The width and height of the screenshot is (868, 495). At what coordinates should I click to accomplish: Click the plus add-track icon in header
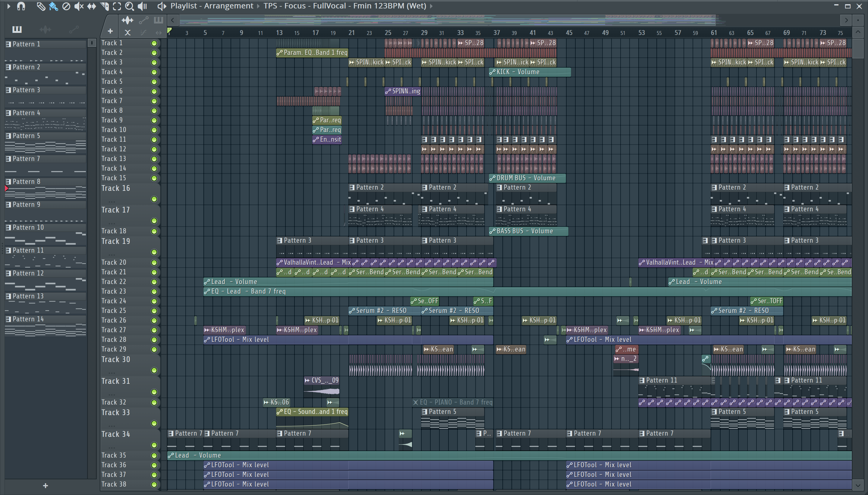pyautogui.click(x=110, y=31)
